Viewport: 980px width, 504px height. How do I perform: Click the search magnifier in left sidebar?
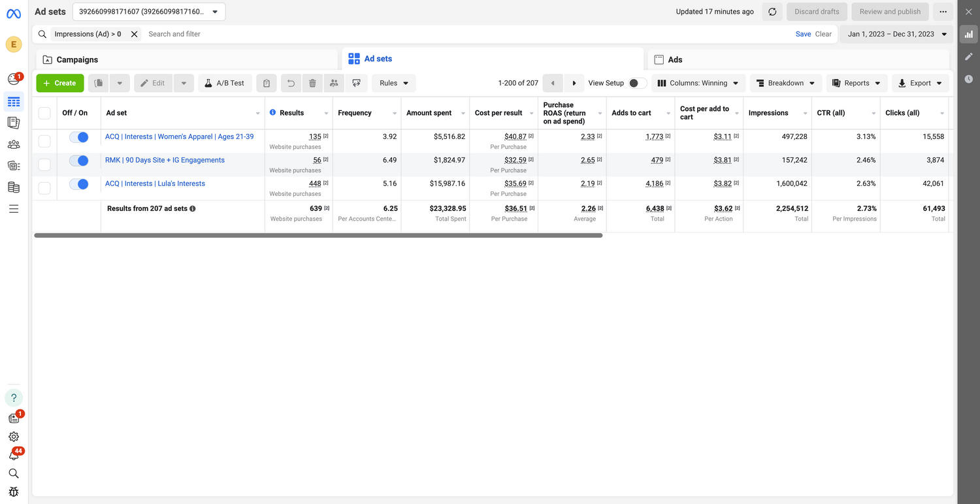click(14, 473)
